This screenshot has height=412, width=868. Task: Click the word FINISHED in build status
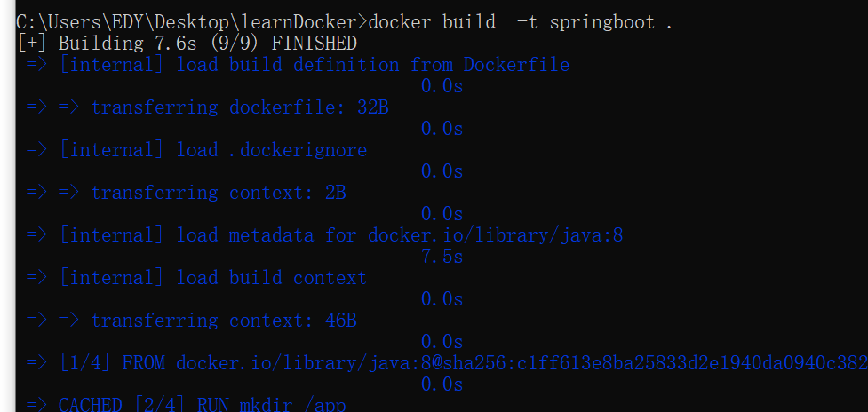pos(314,44)
